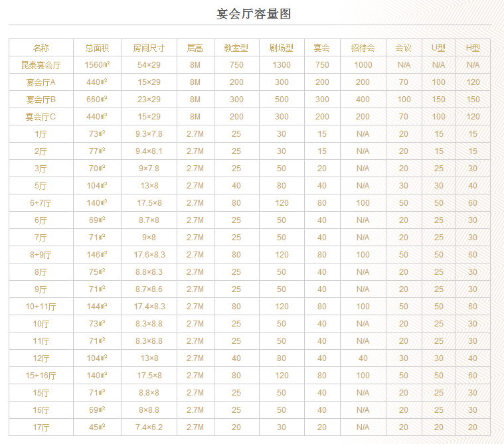Click the 7厅 row name
The height and width of the screenshot is (444, 504).
[41, 238]
